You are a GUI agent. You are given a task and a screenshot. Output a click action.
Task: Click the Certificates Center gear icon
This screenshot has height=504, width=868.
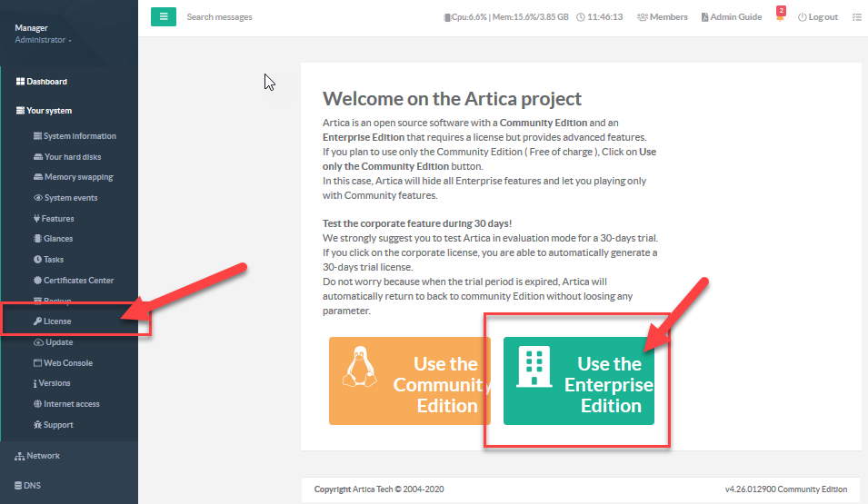[x=37, y=281]
